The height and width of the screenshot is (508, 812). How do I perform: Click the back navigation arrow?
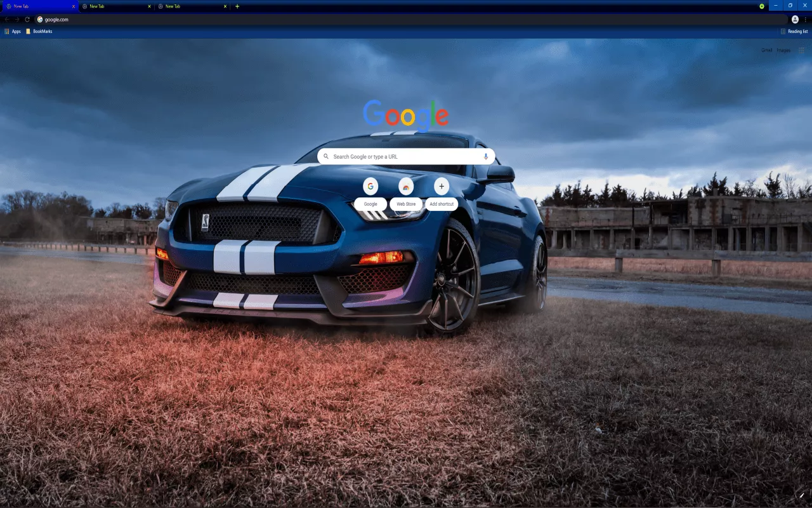pos(6,19)
